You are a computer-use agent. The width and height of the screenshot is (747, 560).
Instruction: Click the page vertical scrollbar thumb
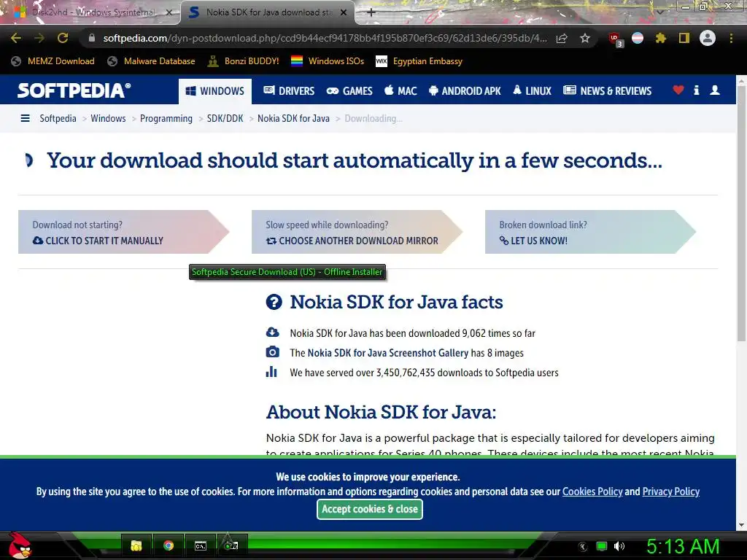coord(741,214)
